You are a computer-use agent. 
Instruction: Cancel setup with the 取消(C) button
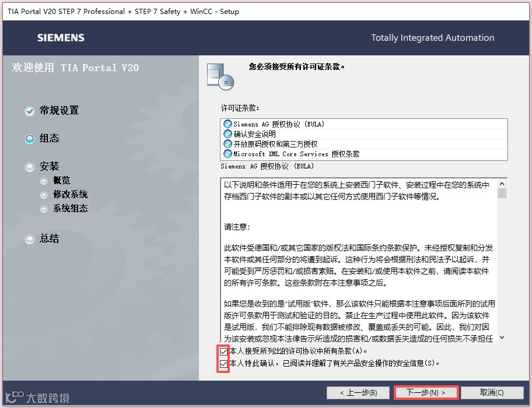492,392
